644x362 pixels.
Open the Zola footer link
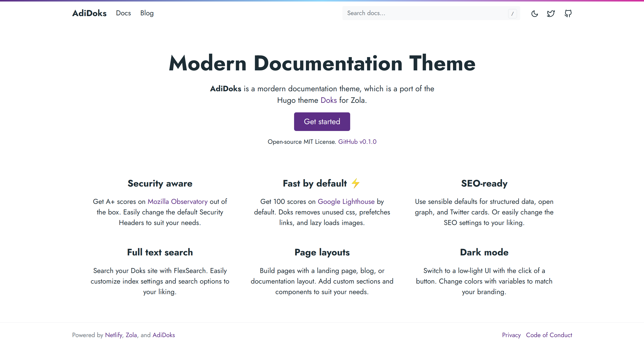coord(131,335)
